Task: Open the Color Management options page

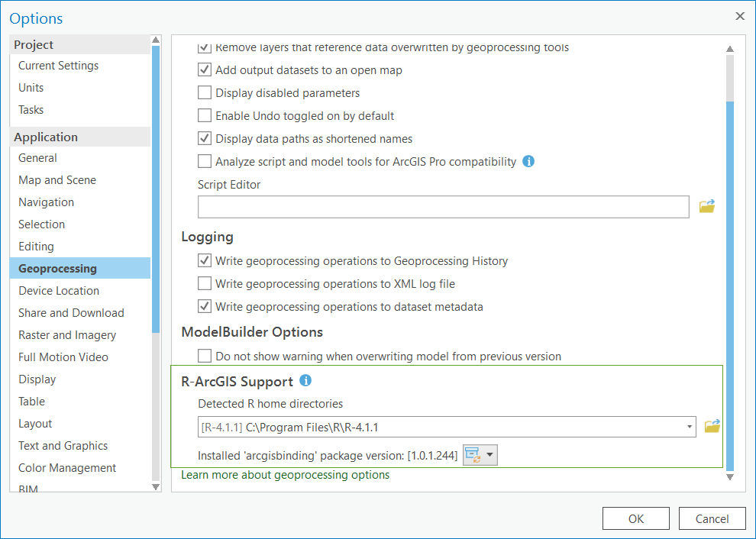Action: (x=67, y=468)
